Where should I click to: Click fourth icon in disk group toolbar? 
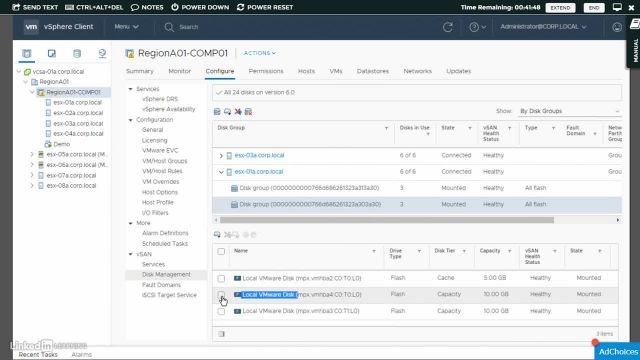[248, 111]
